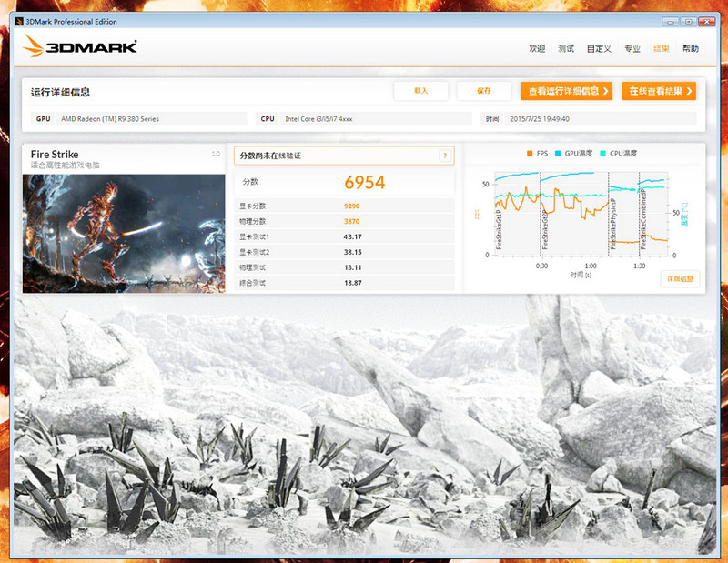Click the cyan CPU温度 legend swatch
Viewport: 728px width, 563px height.
(x=602, y=153)
